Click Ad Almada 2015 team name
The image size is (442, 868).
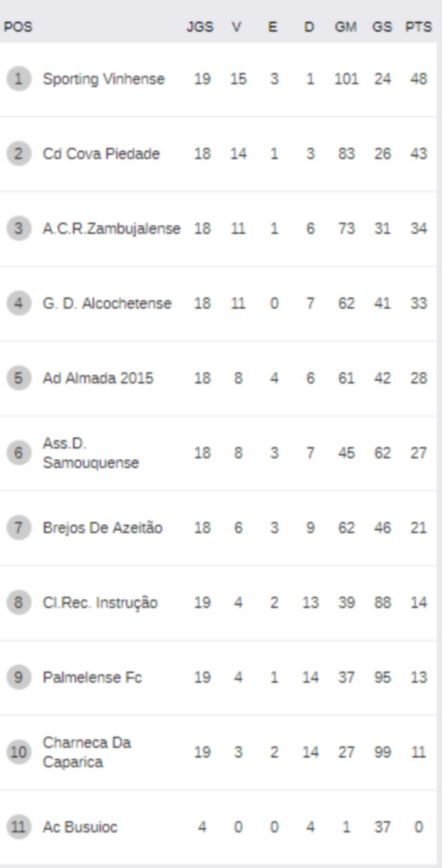(x=98, y=378)
